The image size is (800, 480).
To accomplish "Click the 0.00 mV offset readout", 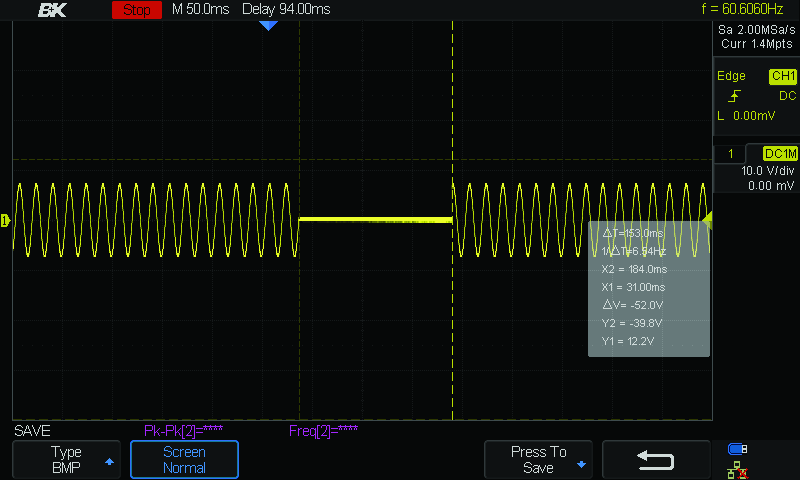I will [x=771, y=186].
